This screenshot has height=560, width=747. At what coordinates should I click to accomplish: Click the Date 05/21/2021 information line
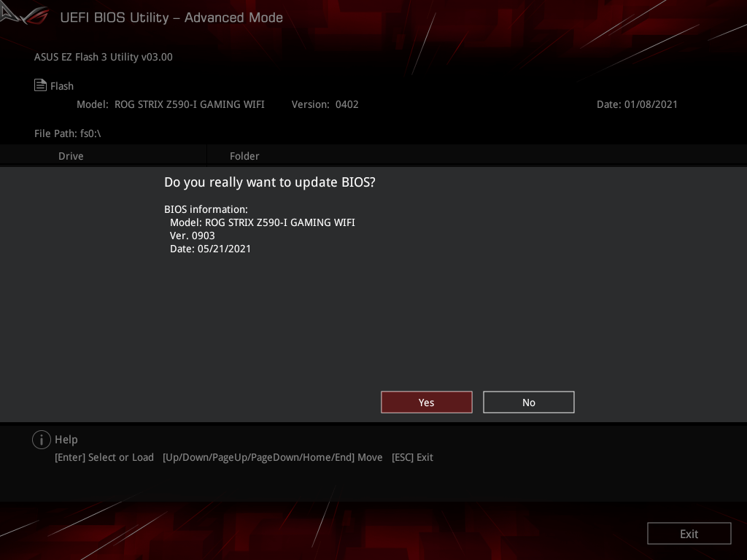211,249
